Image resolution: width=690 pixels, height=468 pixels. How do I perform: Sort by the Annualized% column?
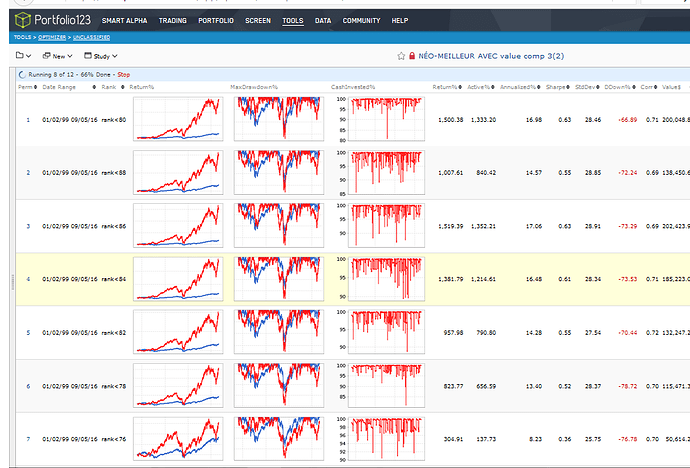520,87
